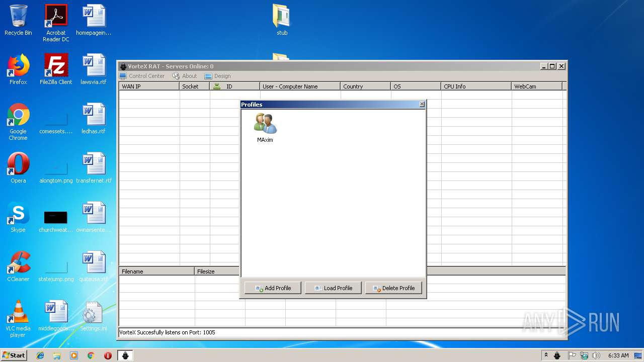
Task: Open quiteusa.rtf document
Action: pos(94,266)
